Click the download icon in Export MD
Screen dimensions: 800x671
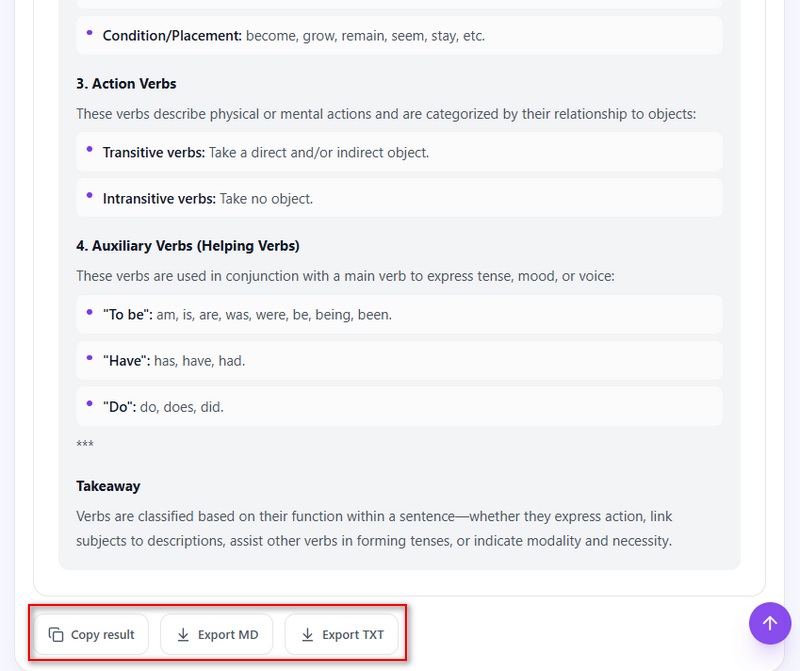pos(183,634)
